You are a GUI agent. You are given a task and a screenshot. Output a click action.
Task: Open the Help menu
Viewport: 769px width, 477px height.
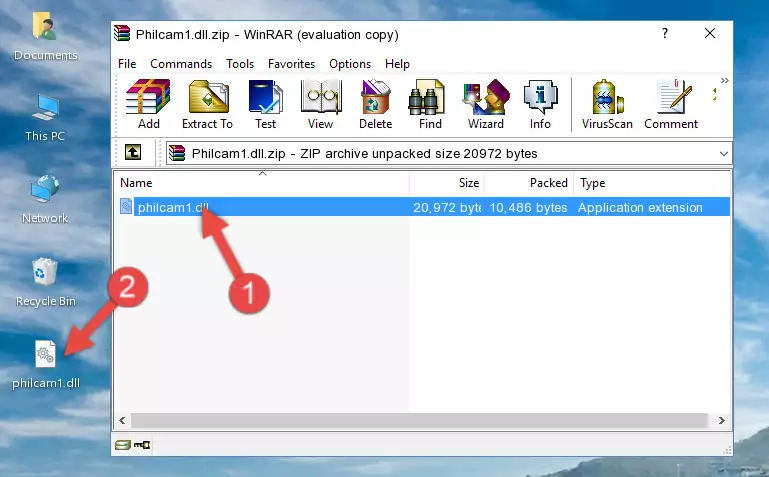pos(397,64)
